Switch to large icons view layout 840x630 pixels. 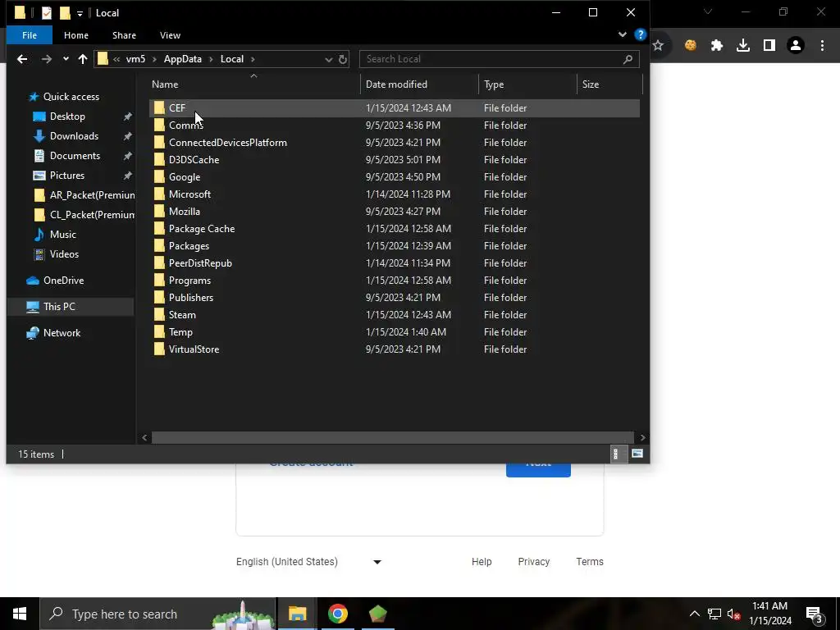tap(637, 454)
